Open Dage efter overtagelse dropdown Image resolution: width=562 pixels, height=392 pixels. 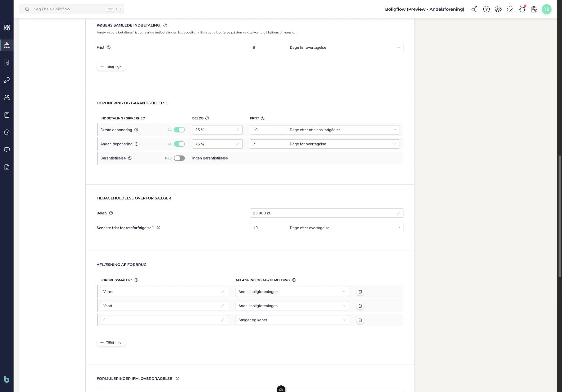coord(345,228)
